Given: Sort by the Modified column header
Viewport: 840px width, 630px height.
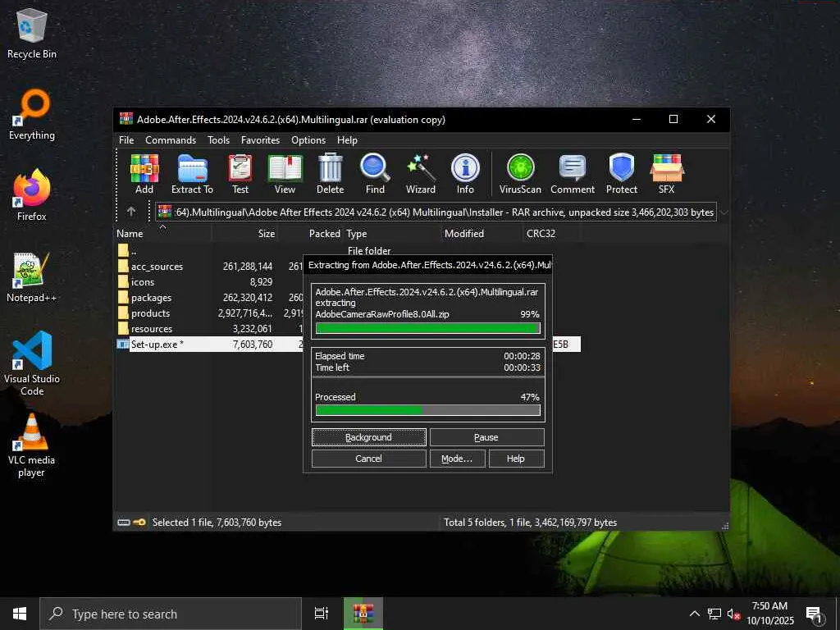Looking at the screenshot, I should 481,234.
